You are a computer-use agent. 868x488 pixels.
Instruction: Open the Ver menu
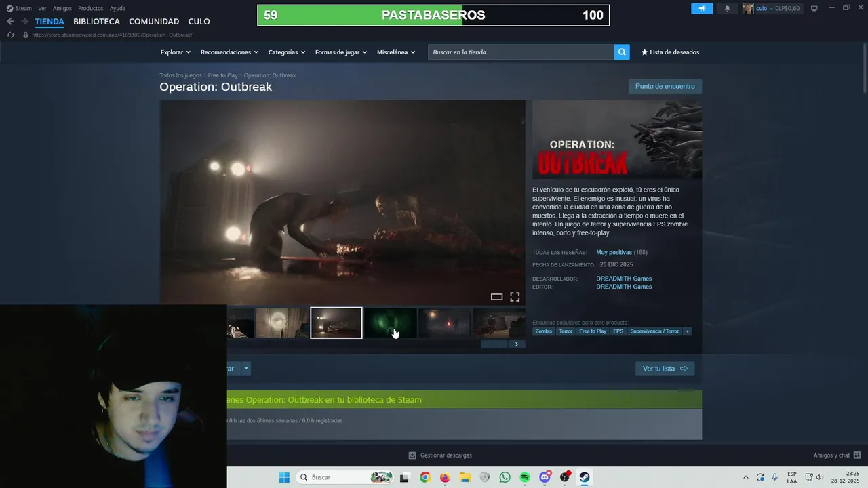[43, 8]
